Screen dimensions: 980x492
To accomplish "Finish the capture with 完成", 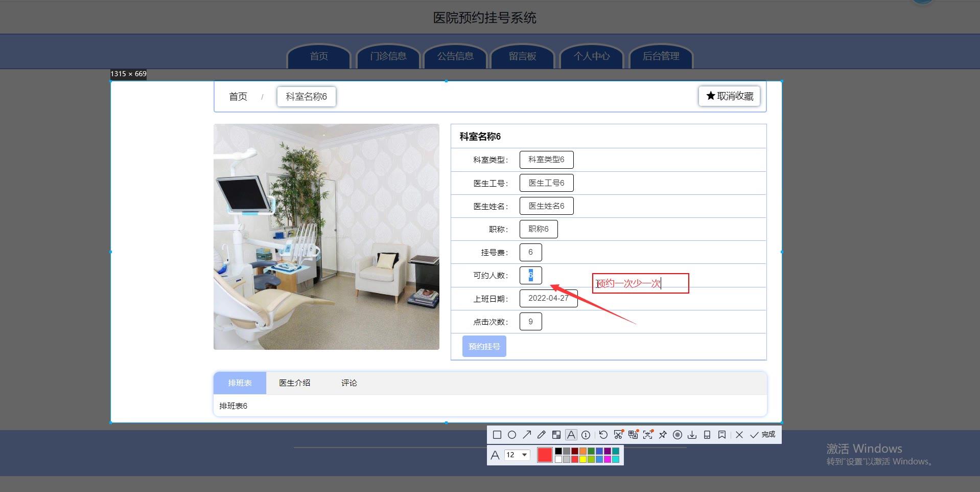I will point(762,435).
